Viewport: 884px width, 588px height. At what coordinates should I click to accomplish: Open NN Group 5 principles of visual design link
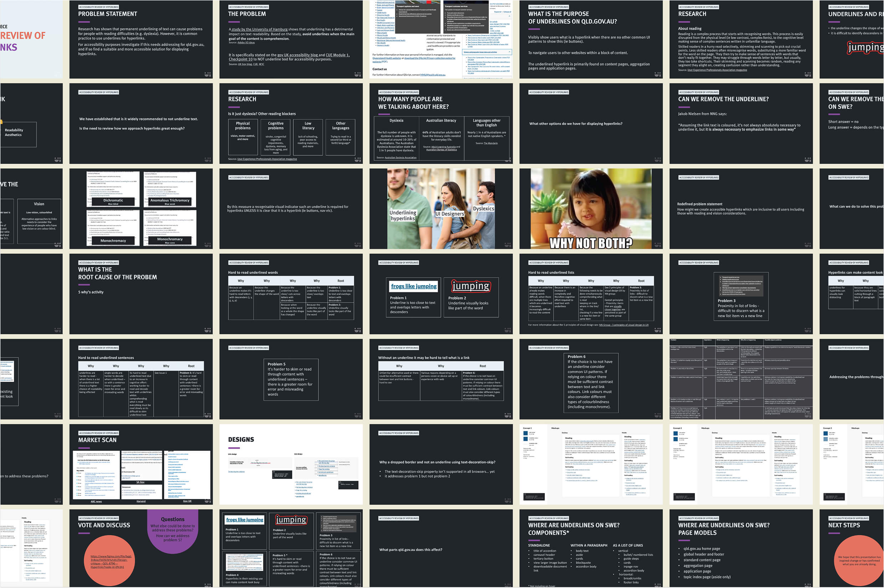[x=624, y=325]
